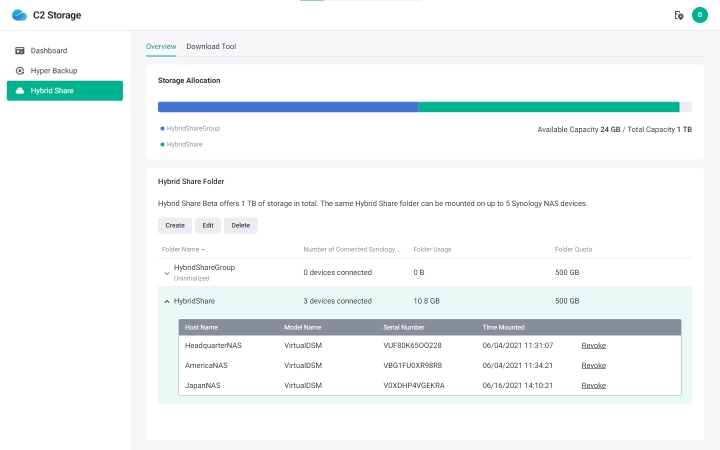Image resolution: width=720 pixels, height=450 pixels.
Task: Click the C2 Storage cloud logo
Action: pyautogui.click(x=19, y=15)
